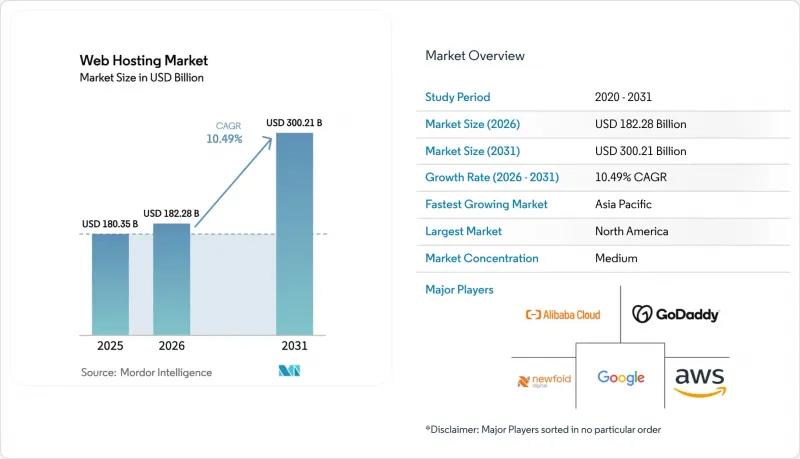Click the newfold digital logo
The width and height of the screenshot is (800, 459).
(x=544, y=381)
